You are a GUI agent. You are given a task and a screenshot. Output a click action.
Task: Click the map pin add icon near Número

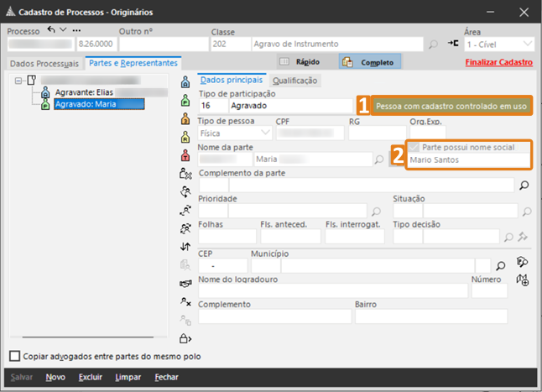524,280
